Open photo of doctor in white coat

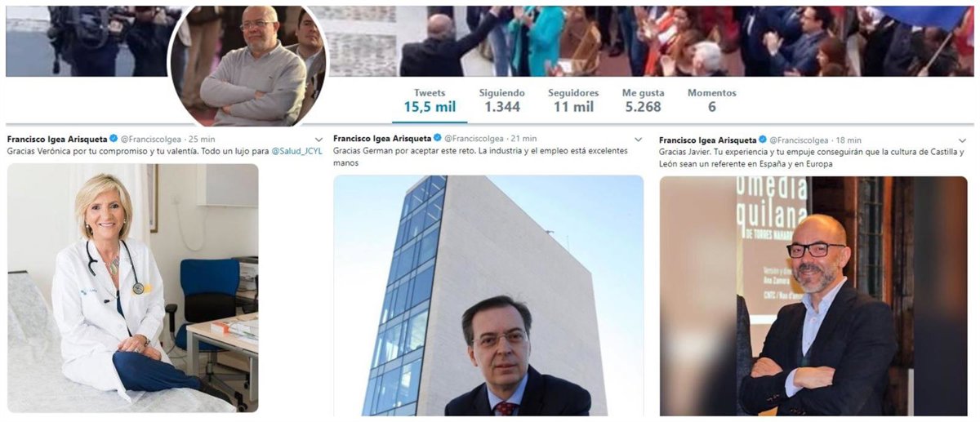click(133, 288)
